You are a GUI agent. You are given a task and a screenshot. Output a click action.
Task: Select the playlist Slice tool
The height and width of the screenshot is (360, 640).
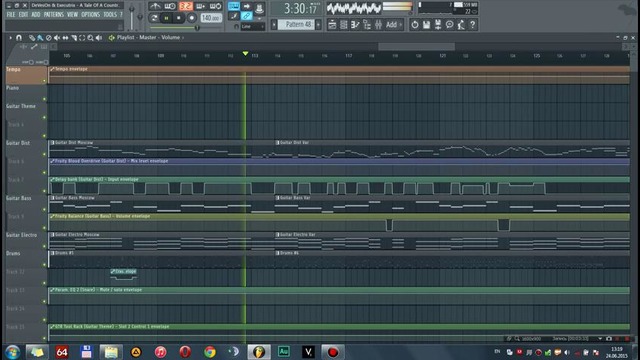tap(74, 38)
